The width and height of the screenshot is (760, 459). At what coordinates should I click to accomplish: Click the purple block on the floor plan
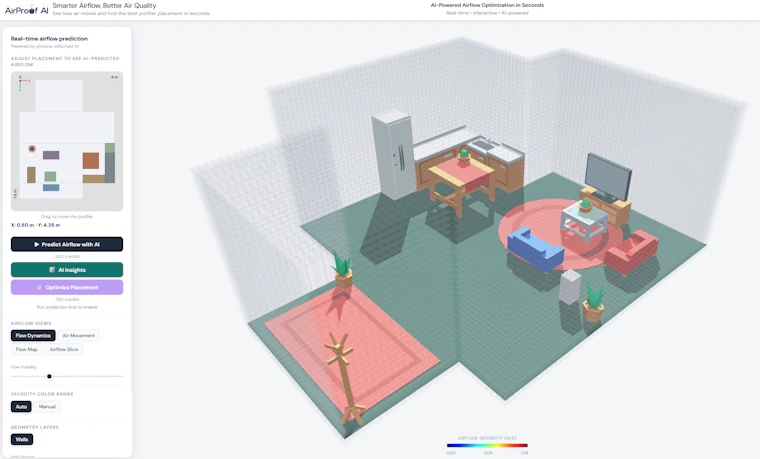[51, 155]
